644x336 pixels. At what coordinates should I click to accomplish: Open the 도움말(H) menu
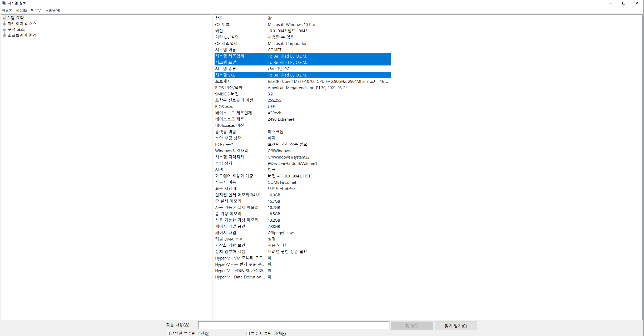53,10
